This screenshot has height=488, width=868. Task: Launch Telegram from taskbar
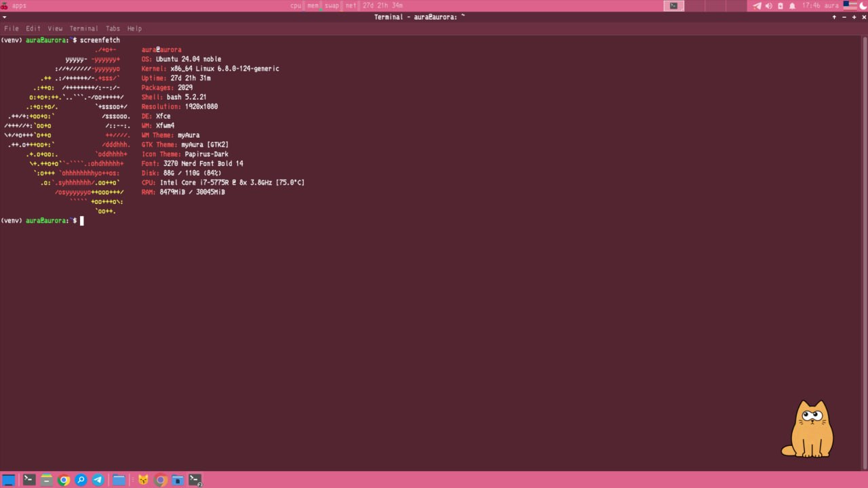pos(98,480)
